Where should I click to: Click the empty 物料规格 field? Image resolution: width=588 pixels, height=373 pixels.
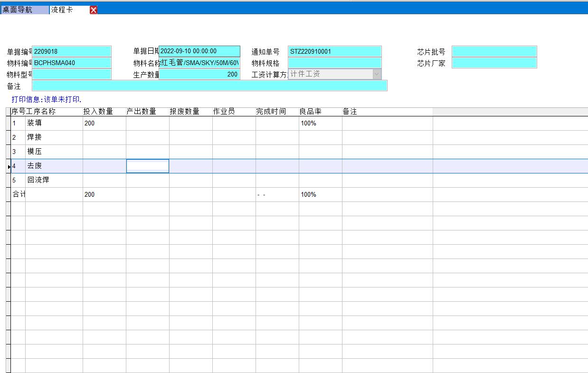[x=334, y=63]
